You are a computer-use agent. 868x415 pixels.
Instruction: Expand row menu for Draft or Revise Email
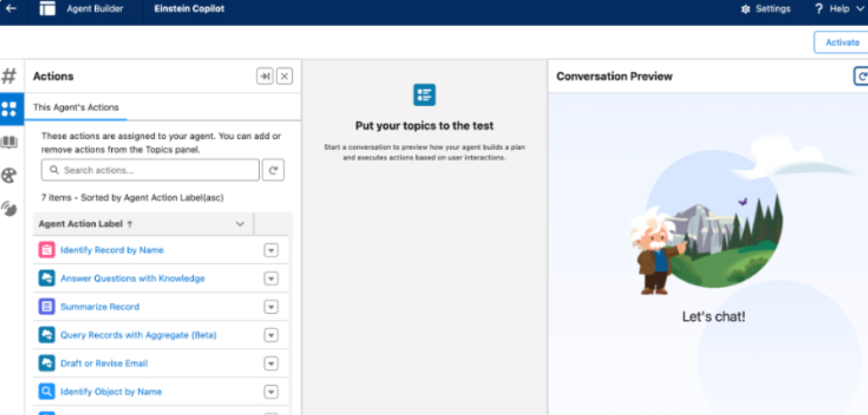pos(271,363)
